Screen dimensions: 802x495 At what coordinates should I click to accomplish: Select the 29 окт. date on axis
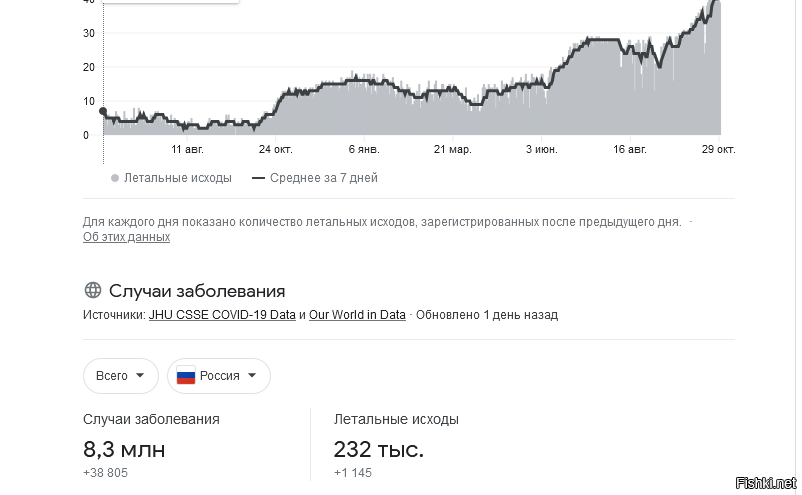[718, 149]
